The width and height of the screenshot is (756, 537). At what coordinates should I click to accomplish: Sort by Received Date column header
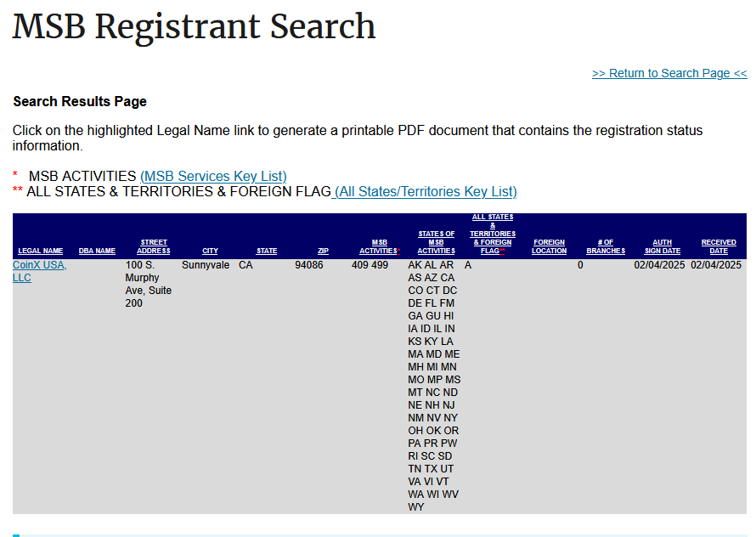719,246
